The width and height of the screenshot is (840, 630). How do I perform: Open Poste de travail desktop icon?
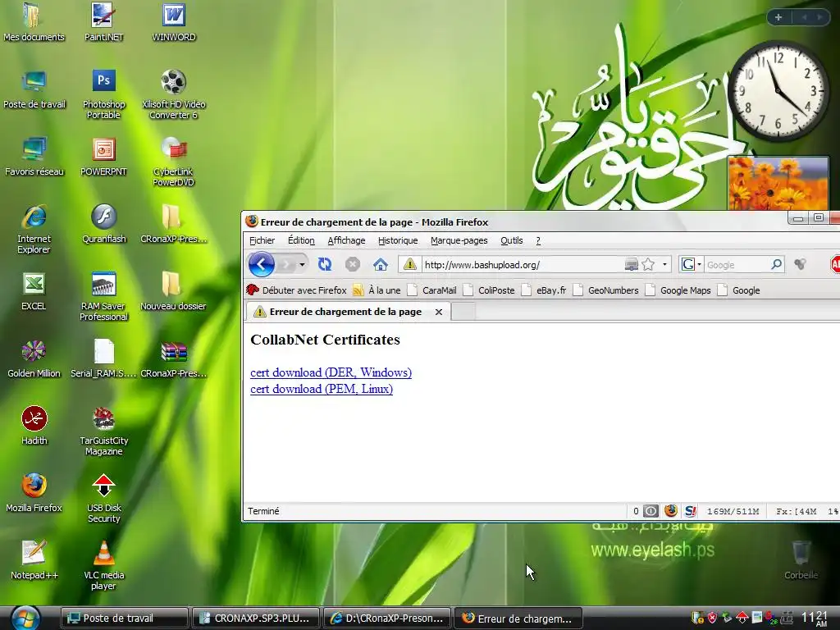(x=34, y=90)
